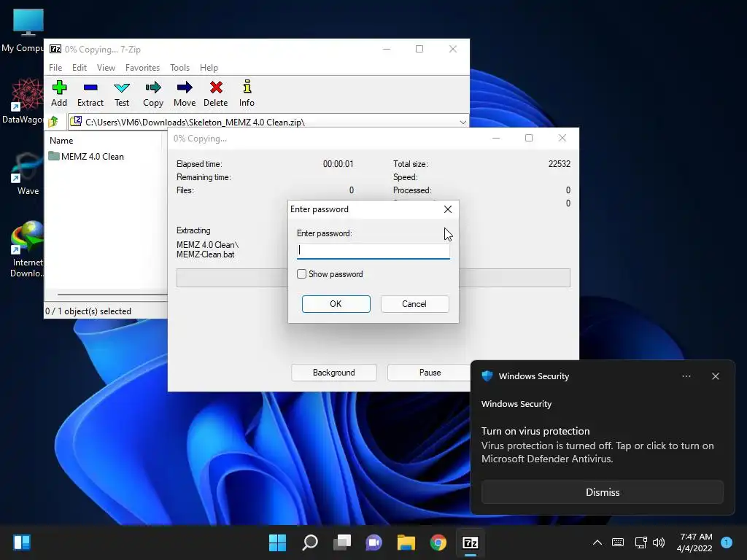747x560 pixels.
Task: Open the Favorites menu
Action: point(142,68)
